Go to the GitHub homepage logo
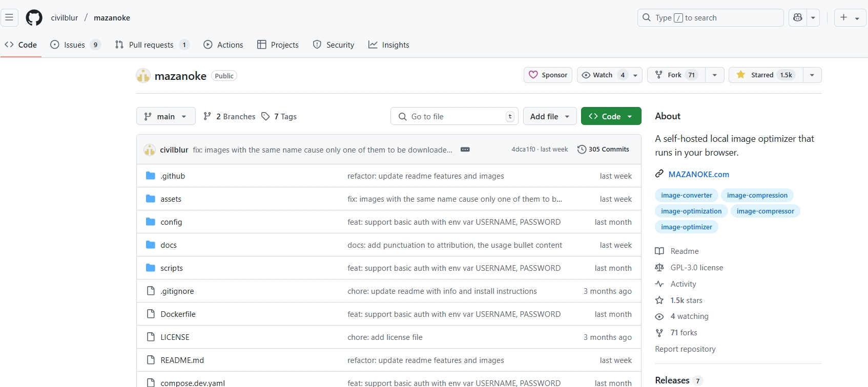 point(34,17)
